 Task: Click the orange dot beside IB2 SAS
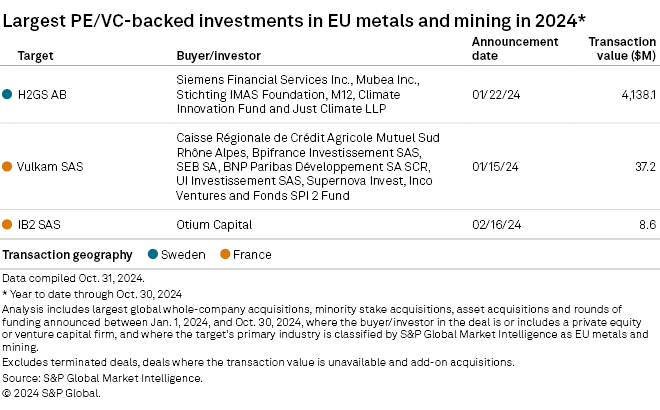coord(8,227)
